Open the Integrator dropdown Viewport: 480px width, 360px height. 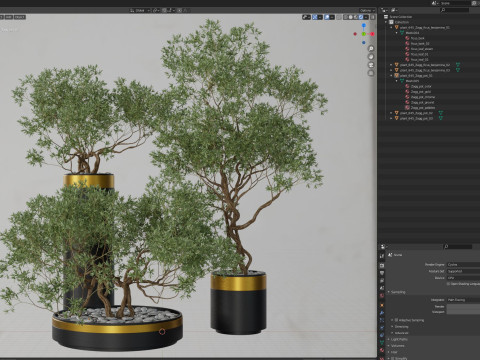[x=463, y=300]
